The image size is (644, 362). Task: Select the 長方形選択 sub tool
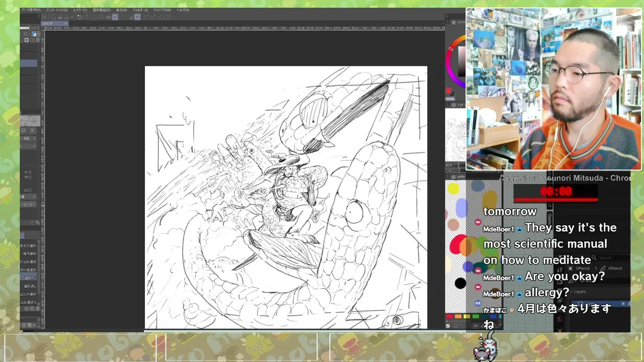tap(29, 245)
